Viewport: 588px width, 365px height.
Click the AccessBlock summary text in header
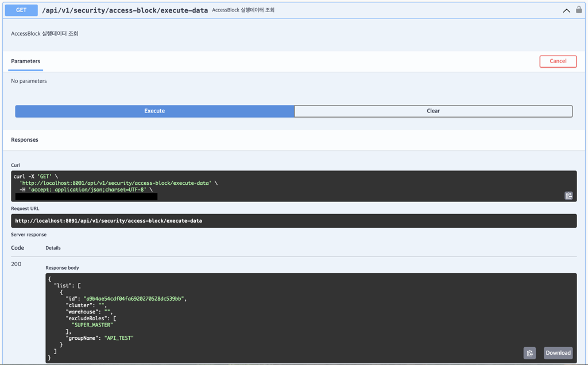pos(243,10)
